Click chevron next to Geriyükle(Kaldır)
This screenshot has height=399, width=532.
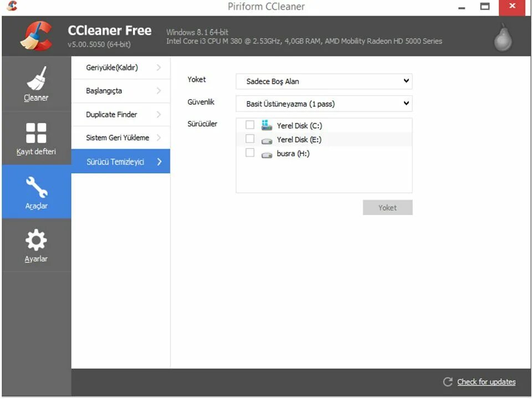tap(159, 68)
